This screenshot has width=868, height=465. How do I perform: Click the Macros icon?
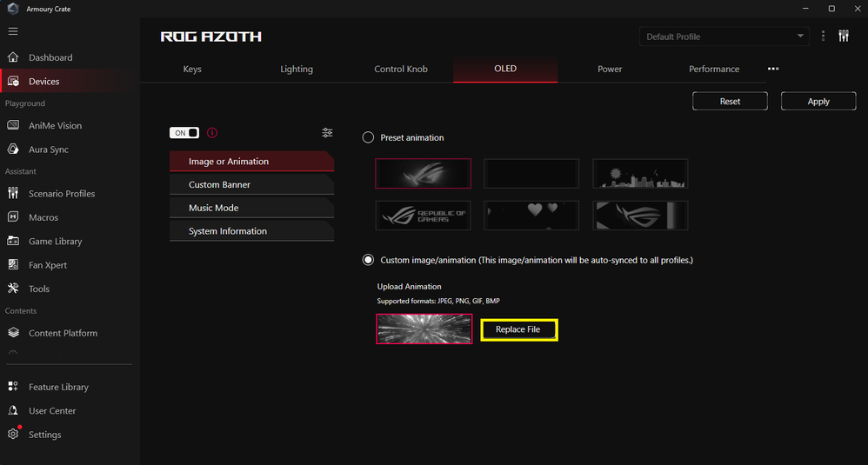click(13, 216)
